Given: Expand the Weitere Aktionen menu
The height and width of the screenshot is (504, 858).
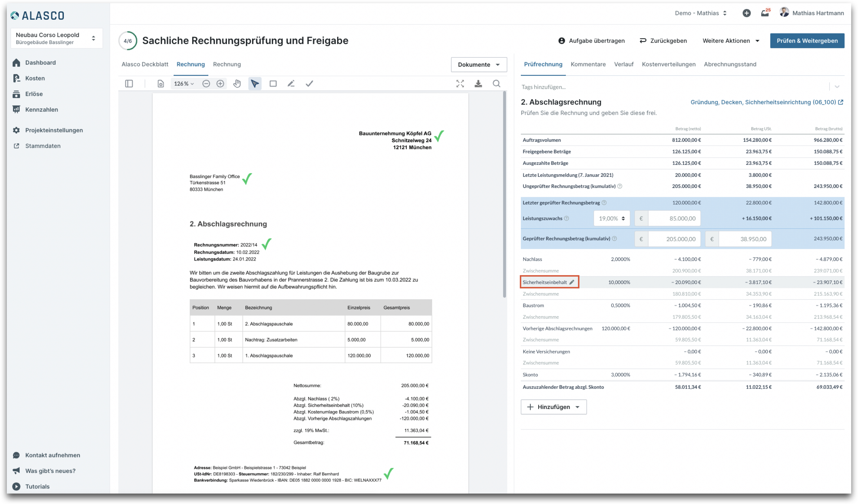Looking at the screenshot, I should pyautogui.click(x=731, y=41).
